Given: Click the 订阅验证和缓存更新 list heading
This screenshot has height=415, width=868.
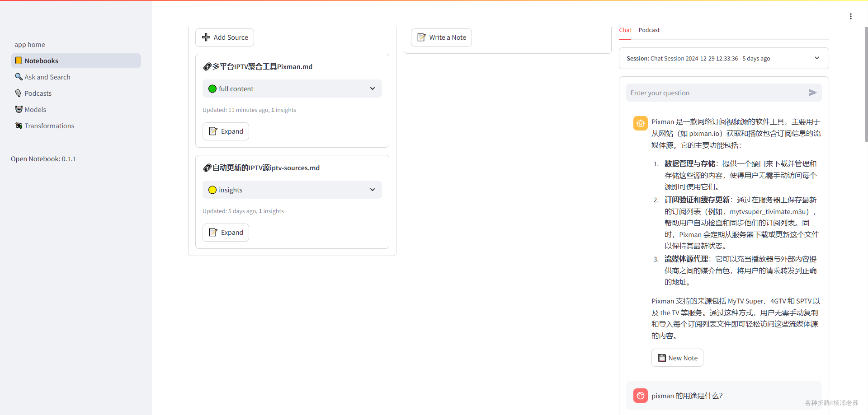Looking at the screenshot, I should [697, 200].
